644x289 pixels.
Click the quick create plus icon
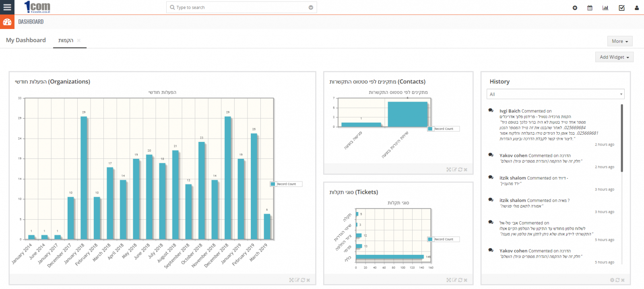(x=575, y=8)
